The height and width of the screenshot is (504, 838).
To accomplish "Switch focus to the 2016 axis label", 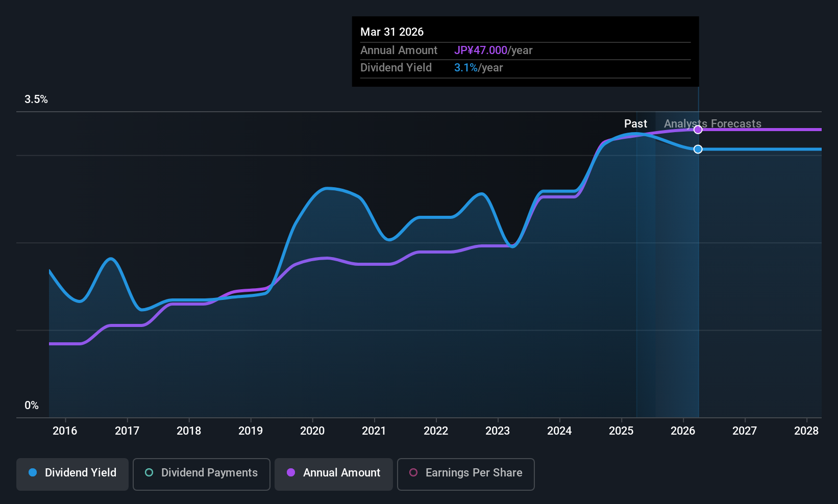I will (x=64, y=431).
